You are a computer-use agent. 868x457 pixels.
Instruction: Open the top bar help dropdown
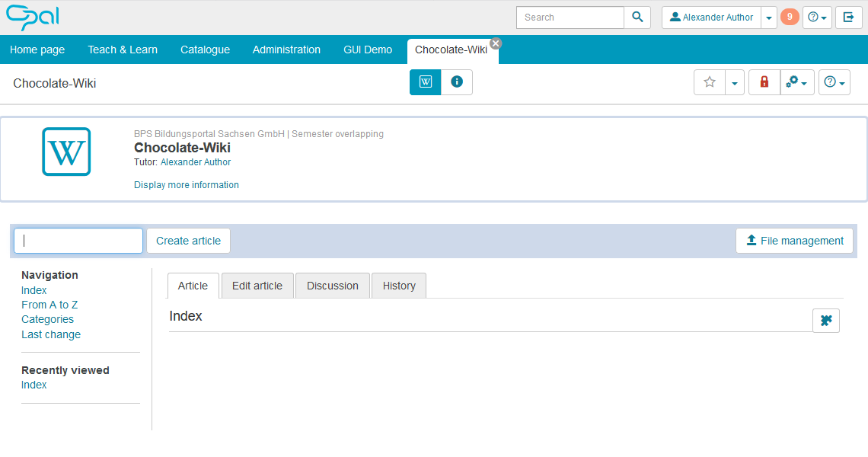pos(817,18)
